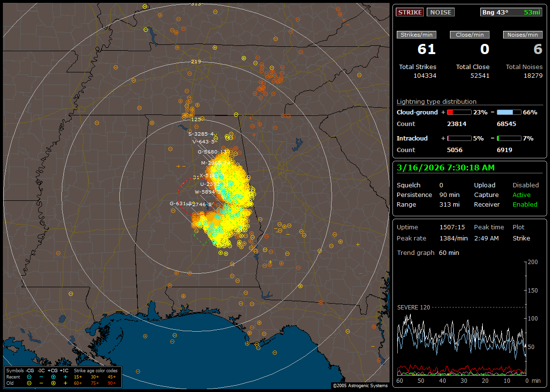This screenshot has height=392, width=550.
Task: Click the Strikes/min header button
Action: point(416,35)
